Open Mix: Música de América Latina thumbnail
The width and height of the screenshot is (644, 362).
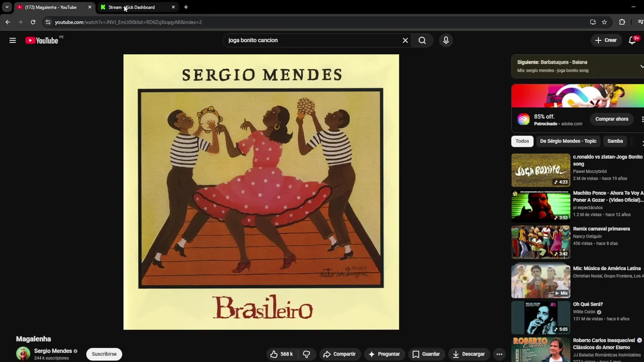coord(541,281)
